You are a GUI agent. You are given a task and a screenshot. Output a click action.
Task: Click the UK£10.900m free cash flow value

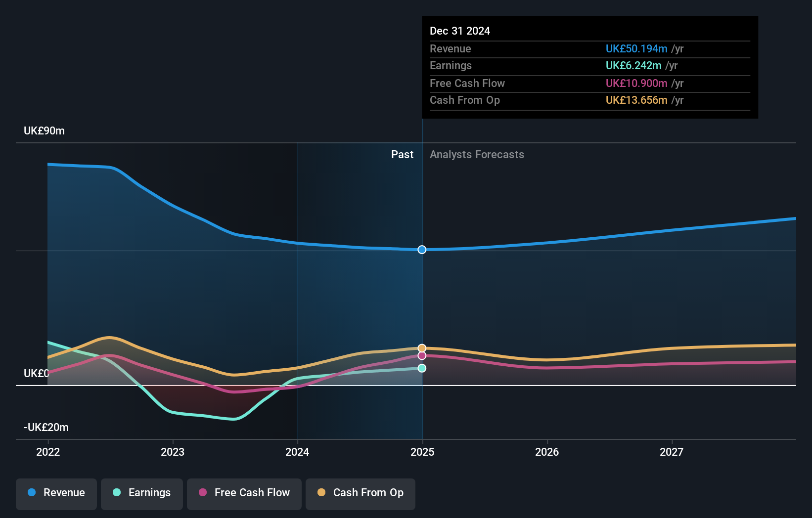click(636, 84)
